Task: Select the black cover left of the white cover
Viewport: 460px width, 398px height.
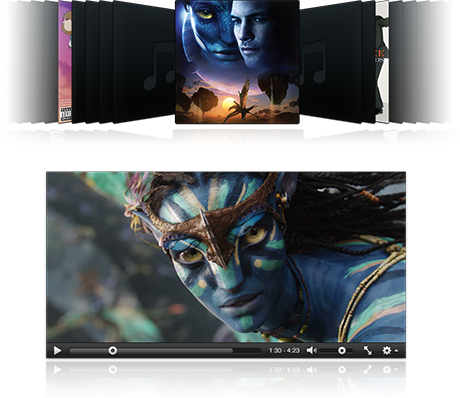Action: coord(369,62)
